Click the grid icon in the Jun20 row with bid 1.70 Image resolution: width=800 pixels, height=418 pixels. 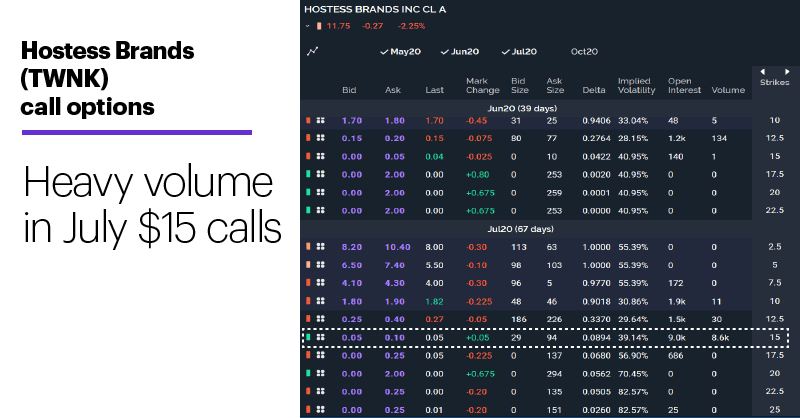[320, 120]
